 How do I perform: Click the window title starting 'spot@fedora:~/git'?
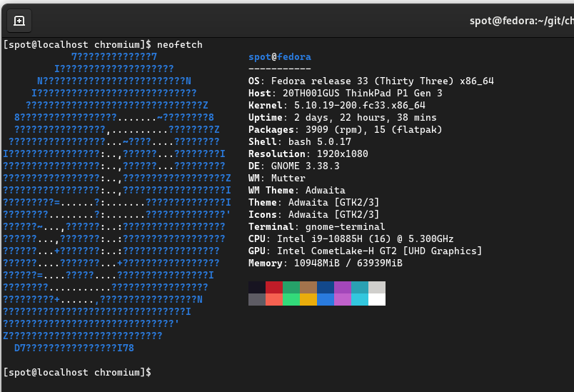point(522,21)
